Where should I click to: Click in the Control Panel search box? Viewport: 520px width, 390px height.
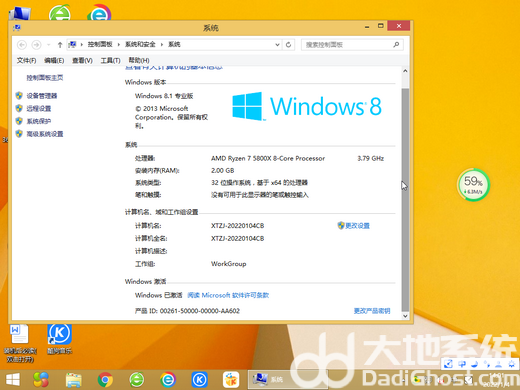click(348, 45)
